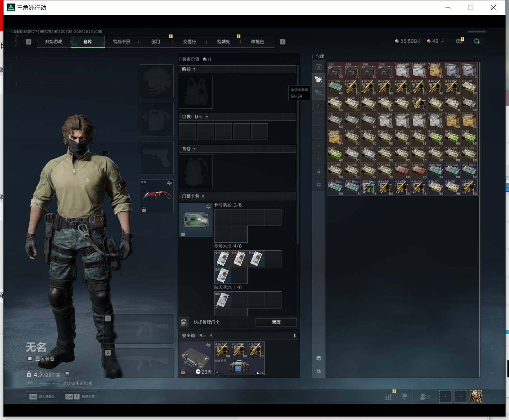Click the stacked layers icon in warehouse sidebar
This screenshot has width=509, height=420.
pos(319,358)
